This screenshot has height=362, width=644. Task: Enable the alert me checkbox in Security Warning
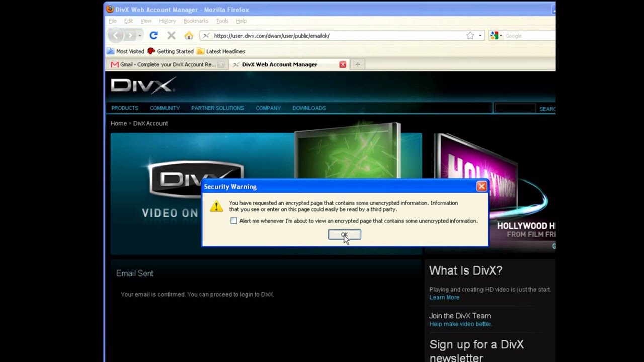click(234, 221)
